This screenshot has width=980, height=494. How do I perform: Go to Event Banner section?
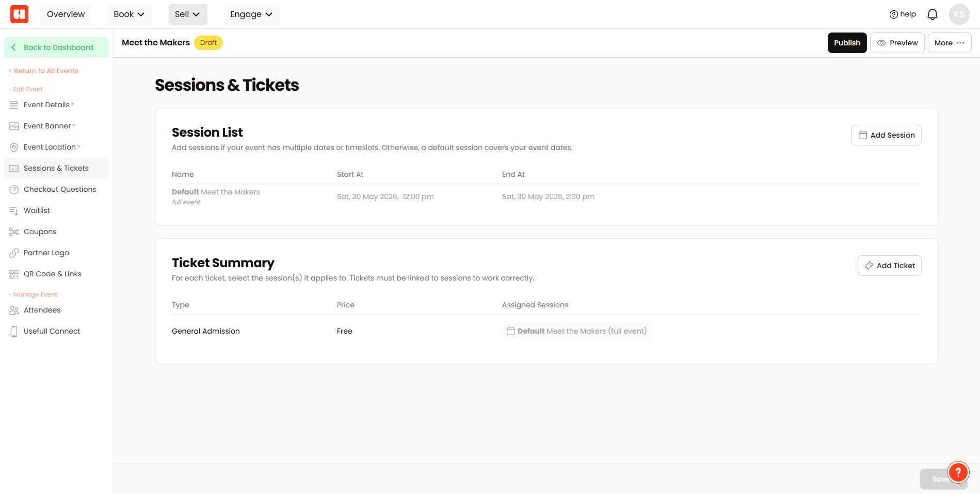56,126
